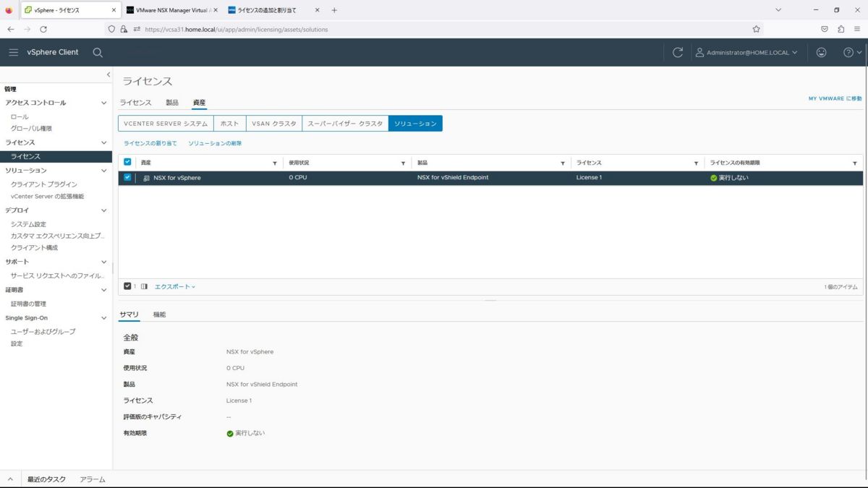Toggle the select-all checkbox in table header
This screenshot has height=488, width=868.
[x=127, y=163]
